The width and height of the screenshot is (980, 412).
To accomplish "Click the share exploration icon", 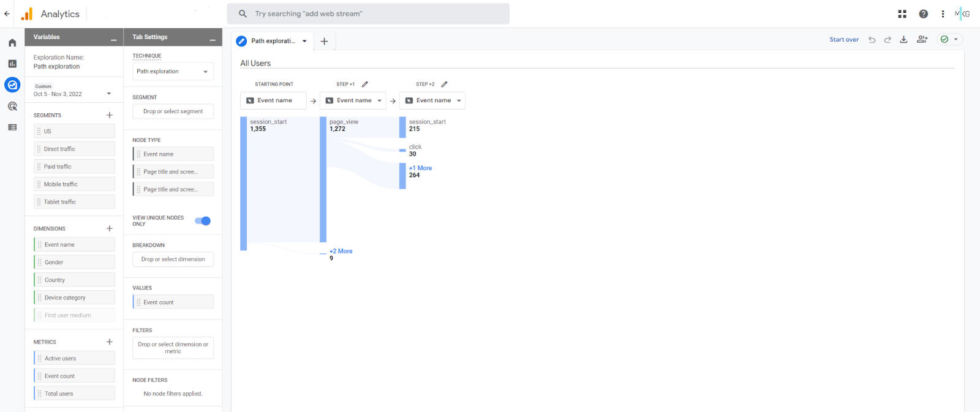I will click(x=922, y=40).
